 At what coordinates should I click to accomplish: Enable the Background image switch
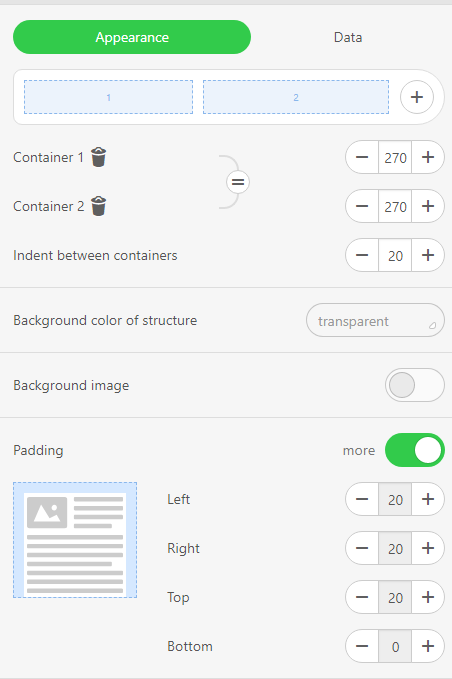[414, 385]
